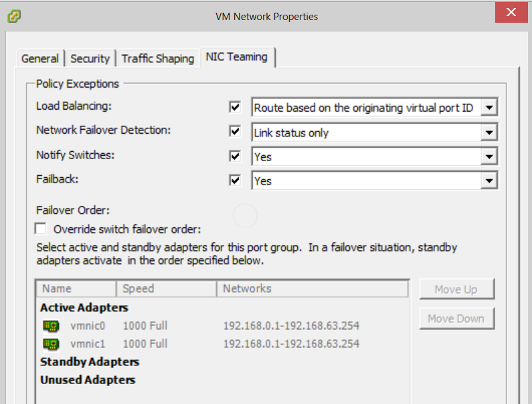Go to the Traffic Shaping tab

pyautogui.click(x=158, y=59)
